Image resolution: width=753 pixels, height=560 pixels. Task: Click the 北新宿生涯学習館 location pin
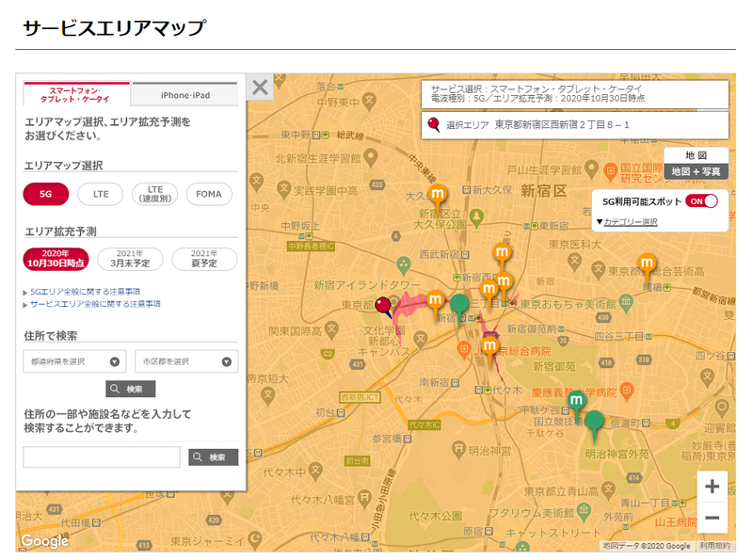[x=370, y=156]
